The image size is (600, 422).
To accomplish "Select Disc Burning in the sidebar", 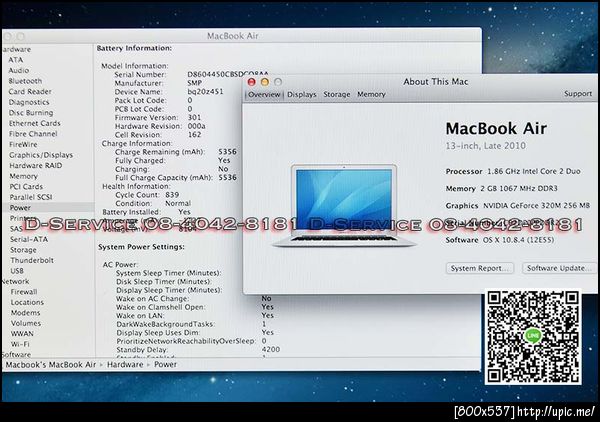I will tap(31, 113).
